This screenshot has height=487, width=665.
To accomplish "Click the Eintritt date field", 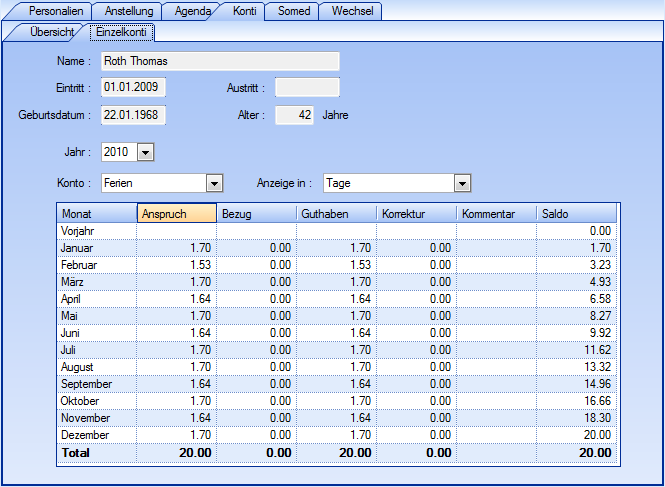I will (133, 88).
